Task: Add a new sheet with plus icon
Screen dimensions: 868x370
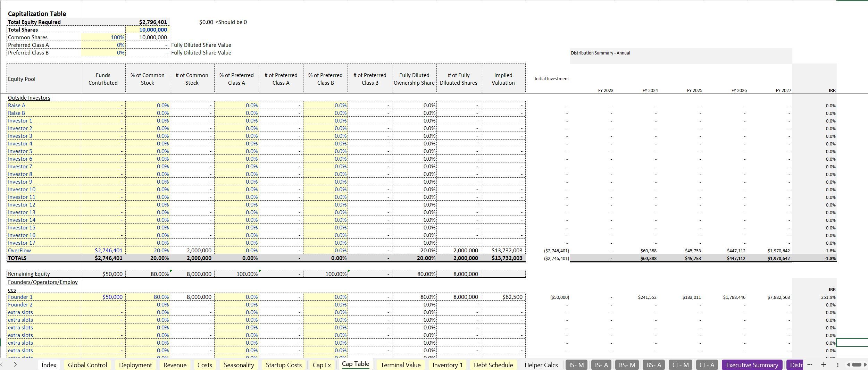Action: pyautogui.click(x=824, y=364)
